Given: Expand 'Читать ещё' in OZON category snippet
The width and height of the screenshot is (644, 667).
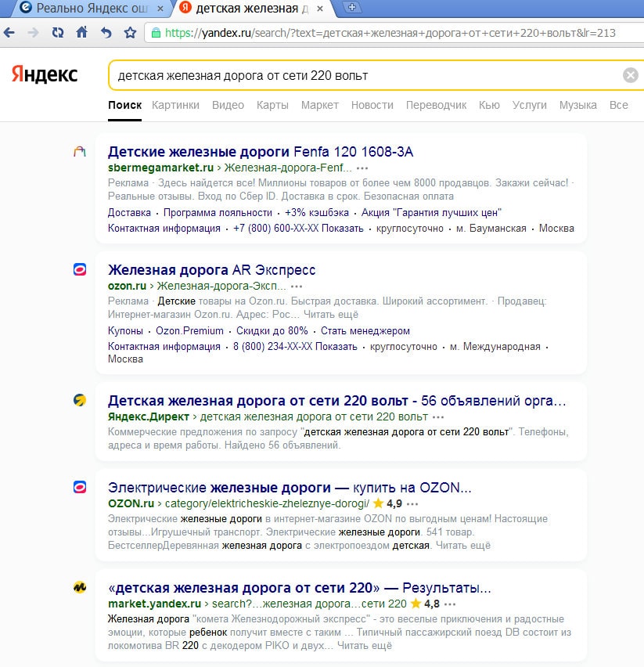Looking at the screenshot, I should click(x=463, y=546).
